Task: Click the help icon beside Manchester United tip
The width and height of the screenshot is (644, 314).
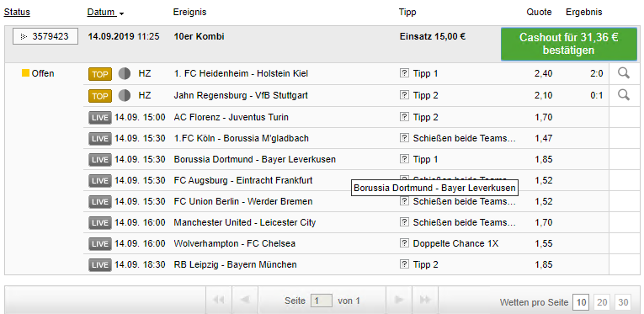Action: [404, 222]
